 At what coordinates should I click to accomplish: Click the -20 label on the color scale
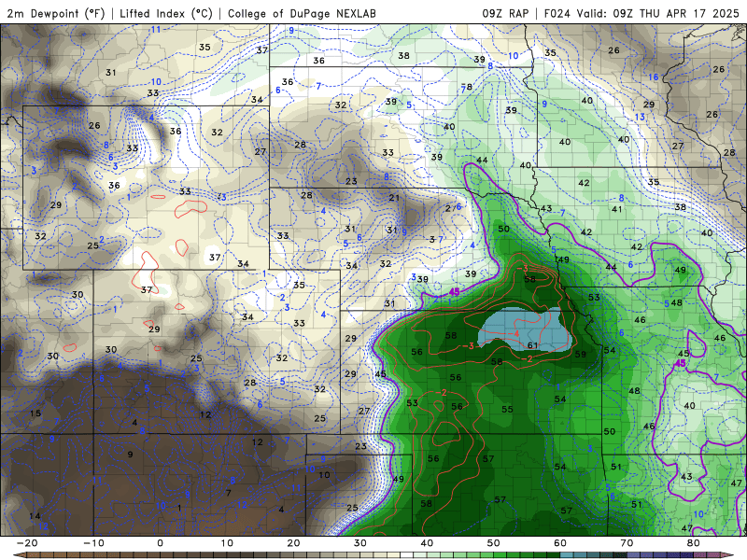(27, 543)
